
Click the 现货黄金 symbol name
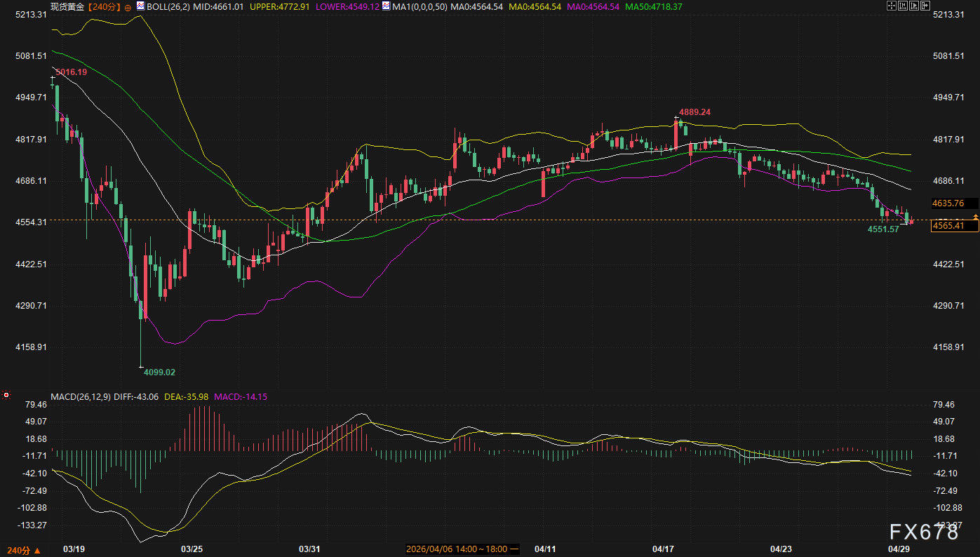click(69, 6)
